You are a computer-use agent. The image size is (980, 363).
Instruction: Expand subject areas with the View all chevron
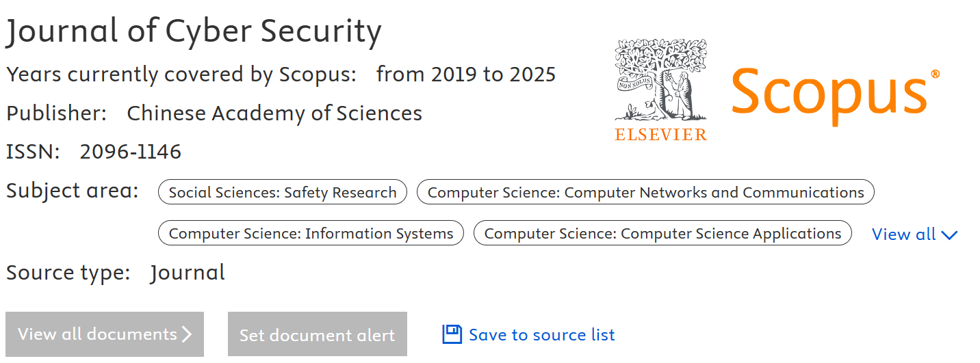pyautogui.click(x=949, y=235)
